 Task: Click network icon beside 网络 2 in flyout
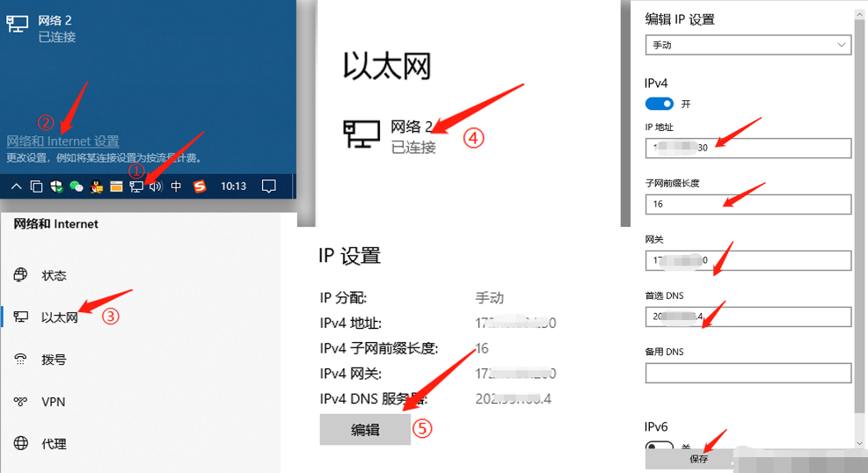coord(18,24)
